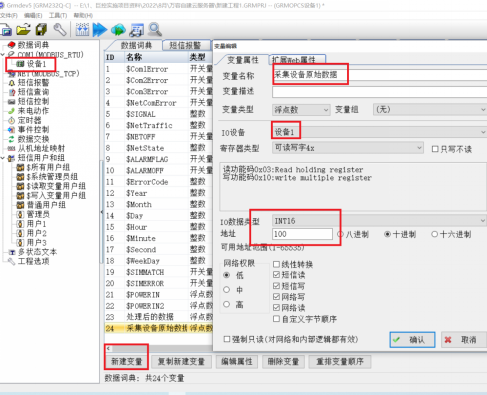Toggle the 网络读 checkbox
Viewport: 487px width, 395px height.
point(276,307)
